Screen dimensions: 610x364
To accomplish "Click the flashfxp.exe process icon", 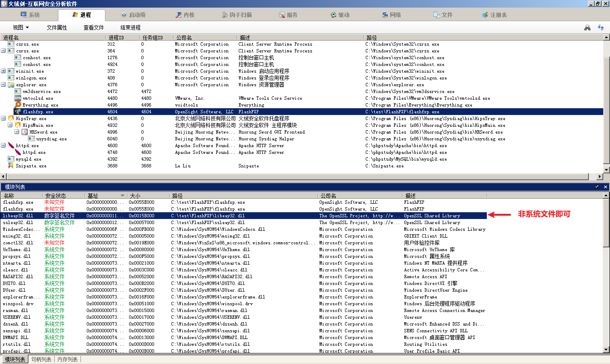I will tap(18, 112).
